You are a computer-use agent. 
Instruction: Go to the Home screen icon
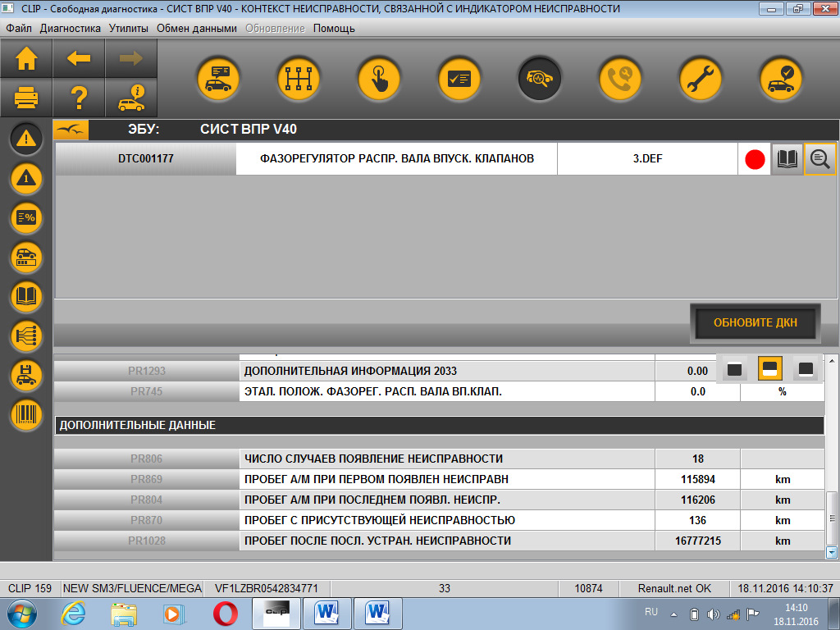26,58
